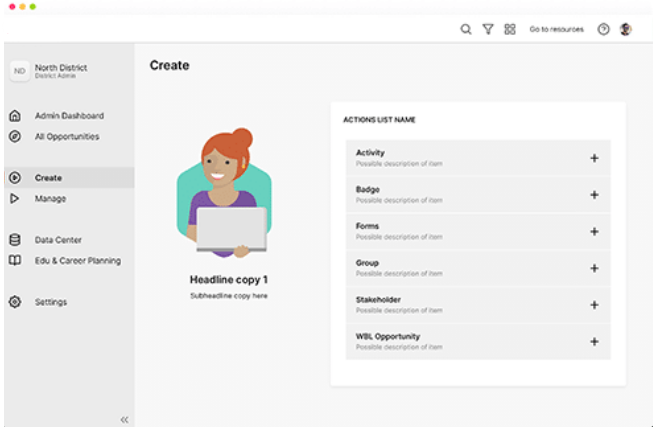This screenshot has height=427, width=653.
Task: Click the Go to resources link
Action: coord(556,30)
